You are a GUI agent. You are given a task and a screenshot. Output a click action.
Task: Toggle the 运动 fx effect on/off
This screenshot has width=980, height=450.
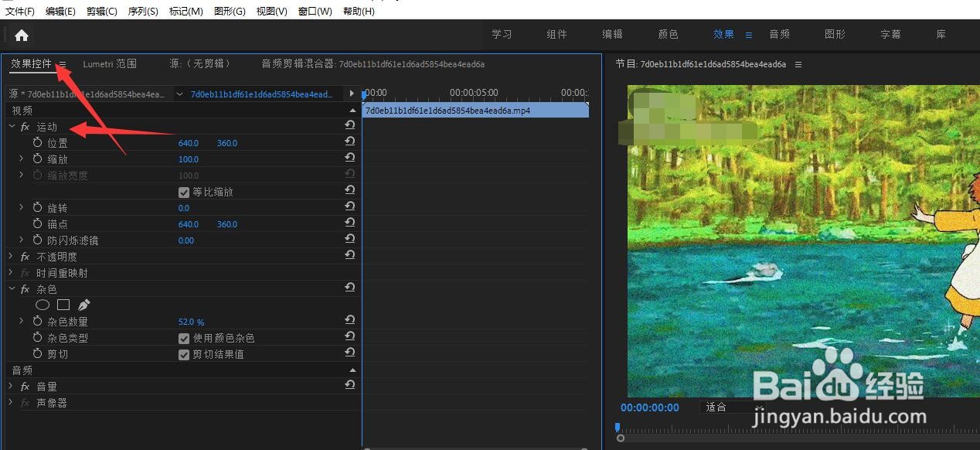(x=25, y=127)
